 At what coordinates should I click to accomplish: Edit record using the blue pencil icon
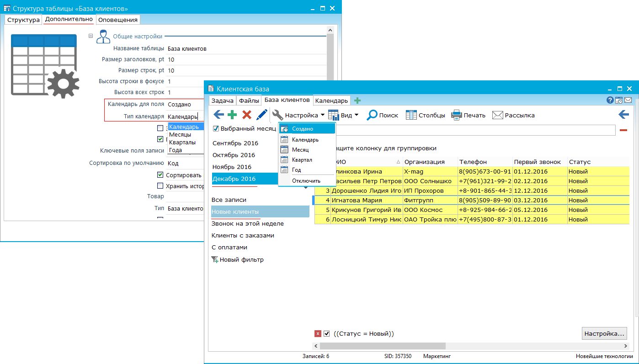pyautogui.click(x=262, y=115)
